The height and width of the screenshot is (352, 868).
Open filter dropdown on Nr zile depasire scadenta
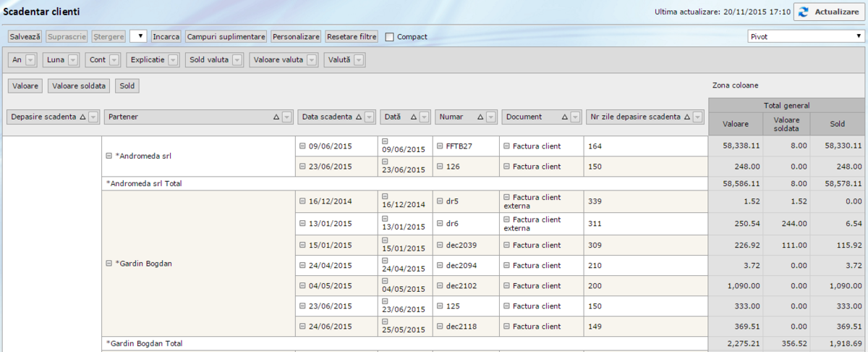(x=698, y=117)
